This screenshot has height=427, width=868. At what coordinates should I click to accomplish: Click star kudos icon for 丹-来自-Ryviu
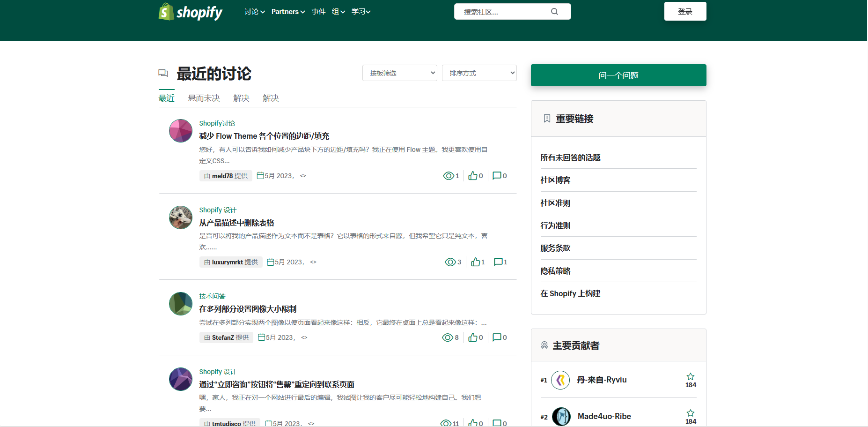point(691,376)
